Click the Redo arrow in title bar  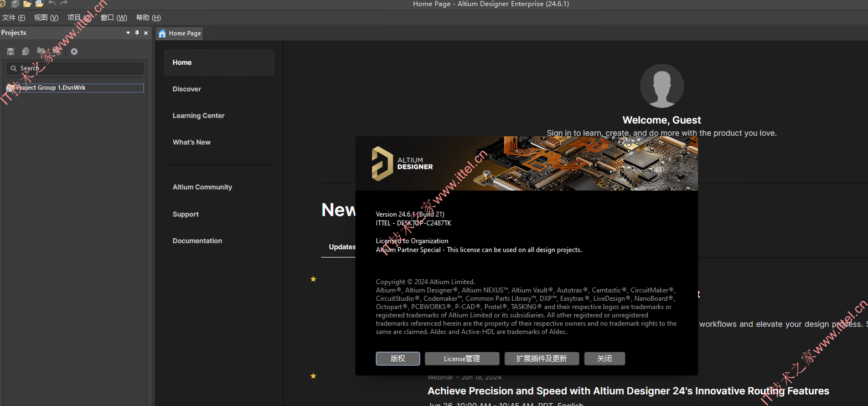(x=64, y=4)
